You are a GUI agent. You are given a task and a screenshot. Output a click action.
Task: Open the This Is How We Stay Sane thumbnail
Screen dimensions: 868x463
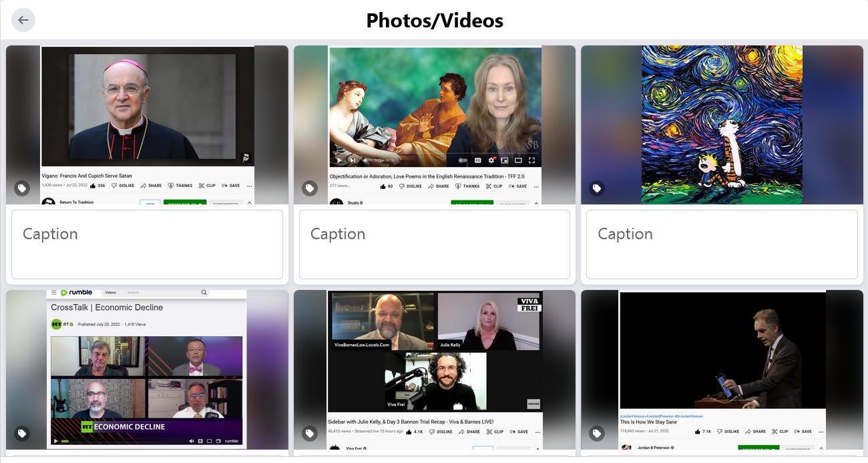click(x=722, y=369)
